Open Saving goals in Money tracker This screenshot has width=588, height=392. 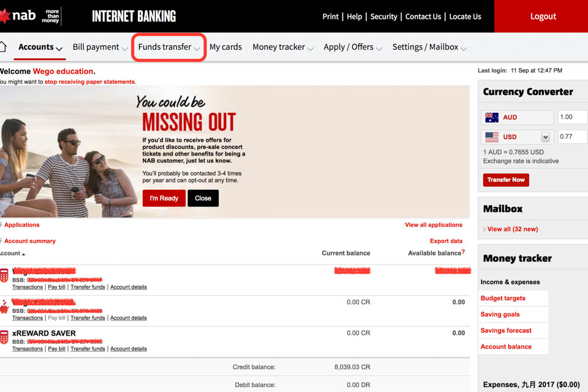tap(500, 314)
